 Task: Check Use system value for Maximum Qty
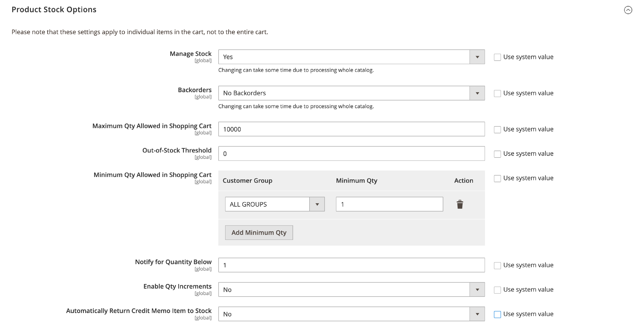(x=497, y=130)
